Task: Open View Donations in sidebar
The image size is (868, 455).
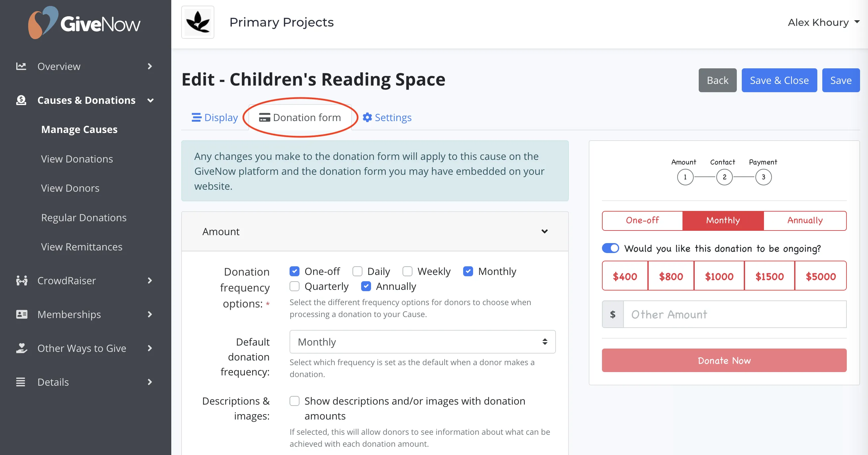Action: pyautogui.click(x=77, y=159)
